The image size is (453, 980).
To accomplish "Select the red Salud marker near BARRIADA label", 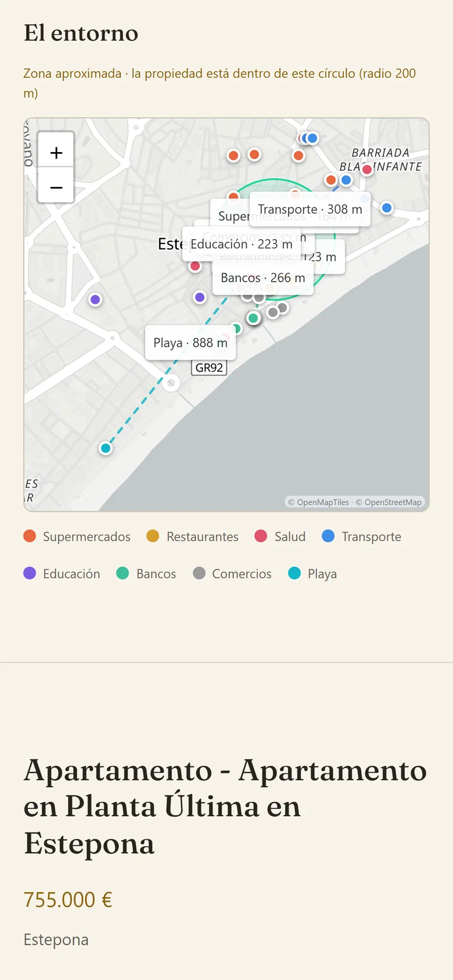I will pyautogui.click(x=367, y=170).
